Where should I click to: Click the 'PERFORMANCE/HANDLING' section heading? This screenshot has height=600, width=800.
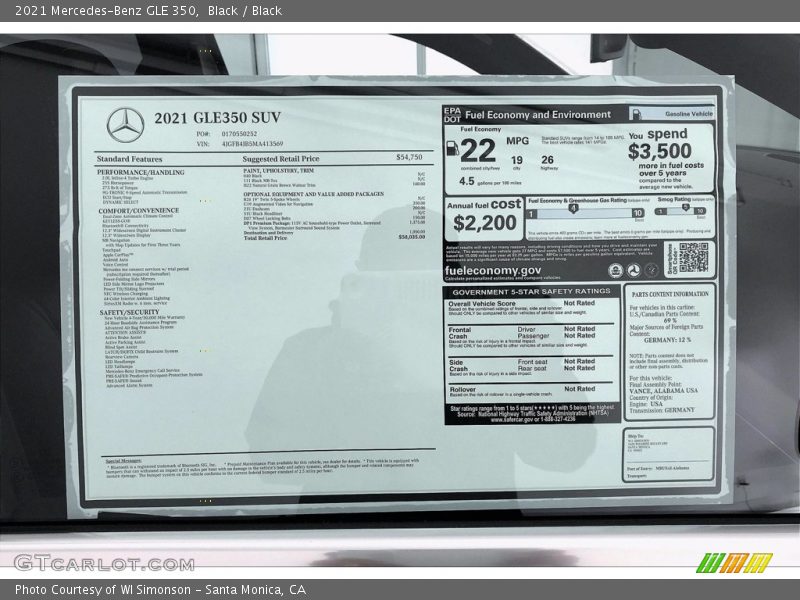pos(141,172)
